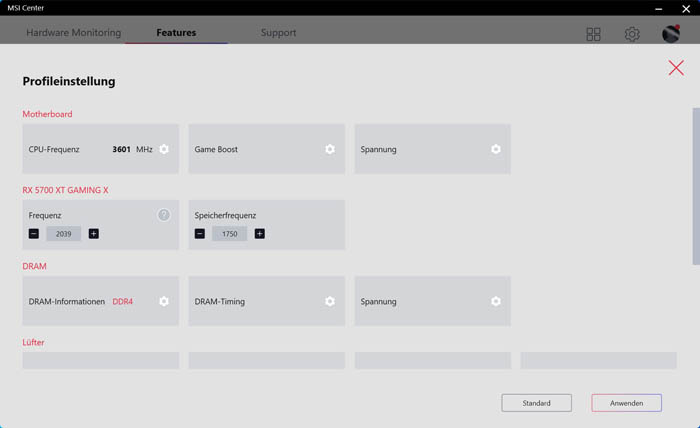Screen dimensions: 700x428
Task: Decrease GPU Frequenz with minus button
Action: point(34,233)
